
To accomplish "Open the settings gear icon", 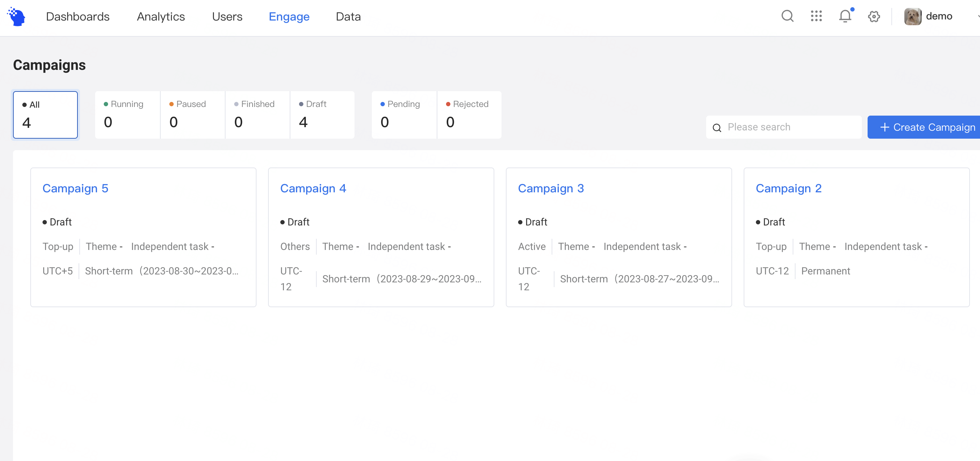I will 874,17.
